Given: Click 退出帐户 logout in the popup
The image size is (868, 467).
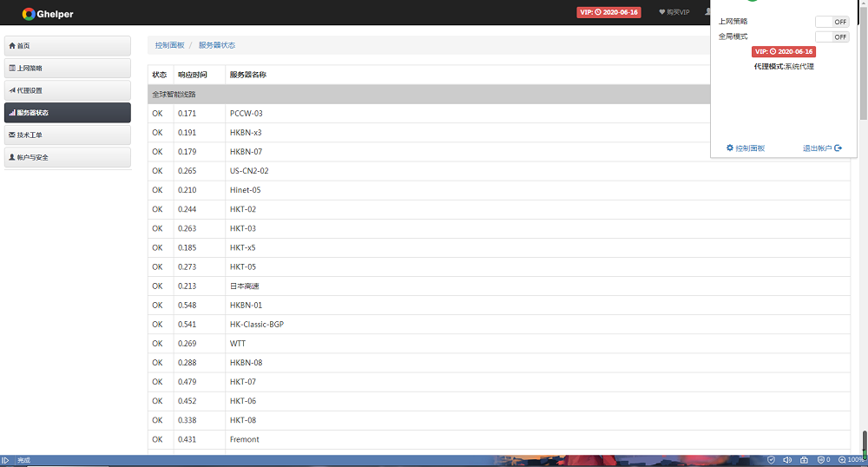Looking at the screenshot, I should [x=822, y=148].
